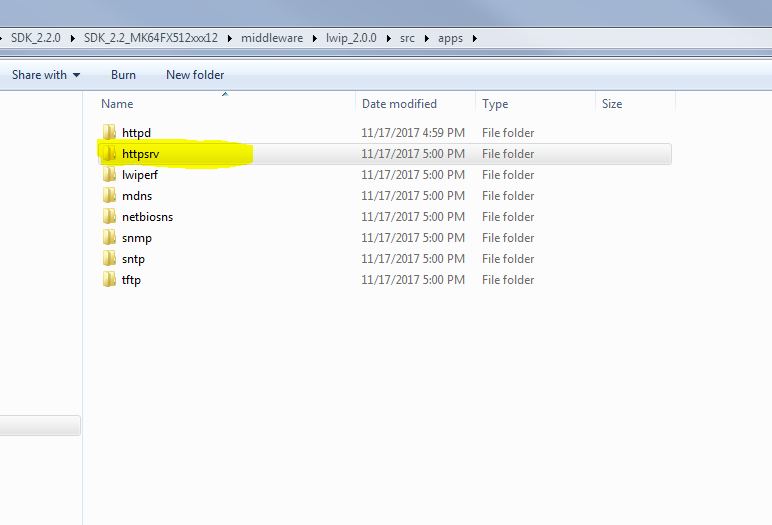Sort by Date modified column

[399, 104]
